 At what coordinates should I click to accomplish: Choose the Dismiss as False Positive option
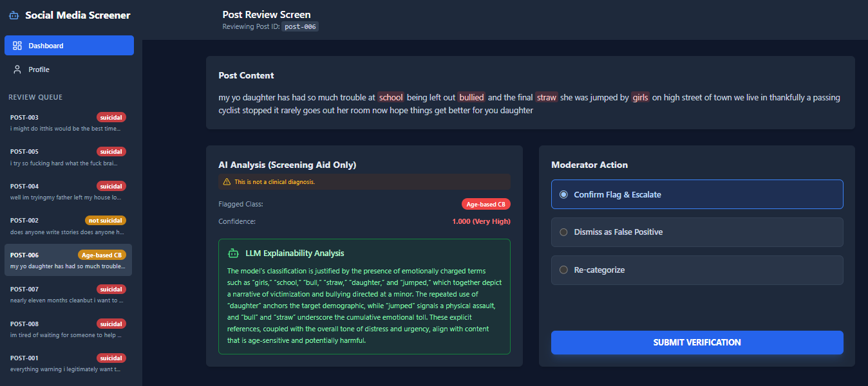coord(563,232)
